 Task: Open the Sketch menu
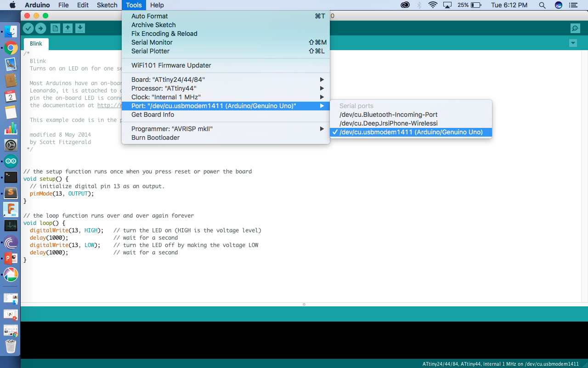click(107, 5)
